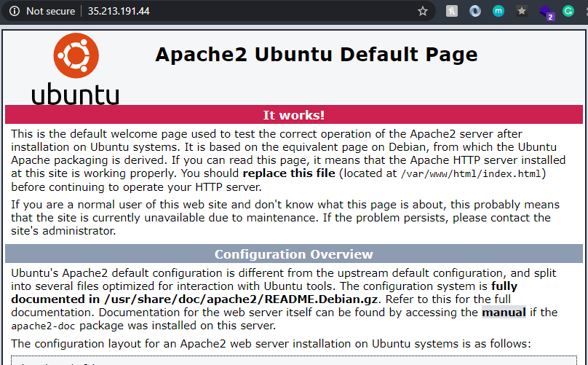This screenshot has height=365, width=588.
Task: Click the 'apache2-doc' package name text
Action: (x=43, y=326)
